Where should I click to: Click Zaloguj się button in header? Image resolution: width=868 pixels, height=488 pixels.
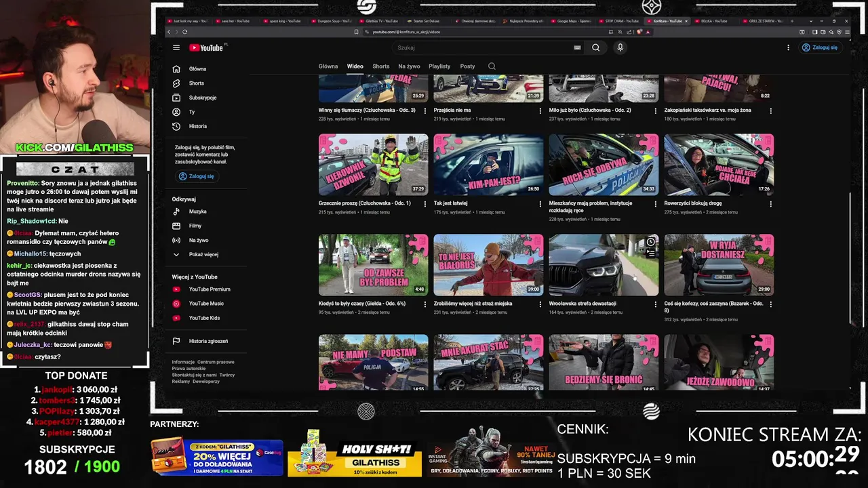point(819,47)
